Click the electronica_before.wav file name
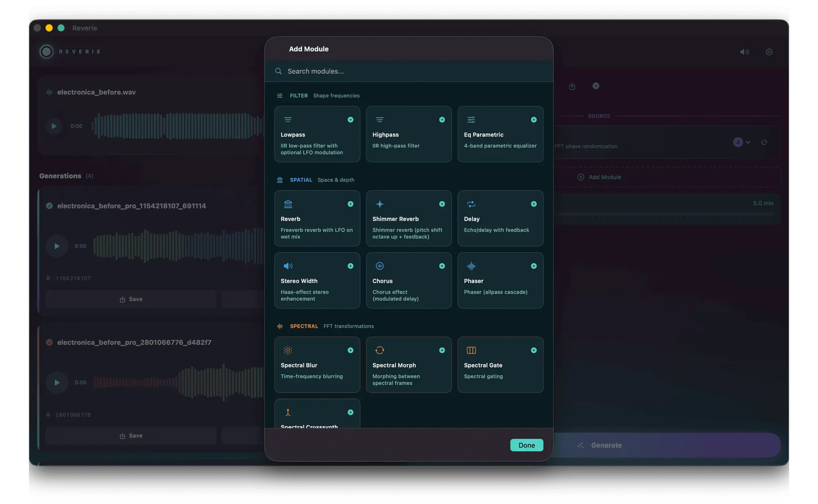The image size is (818, 504). click(96, 92)
